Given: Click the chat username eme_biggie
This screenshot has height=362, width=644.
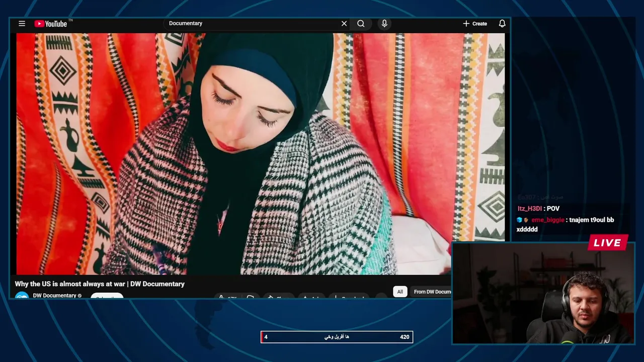Looking at the screenshot, I should 548,220.
